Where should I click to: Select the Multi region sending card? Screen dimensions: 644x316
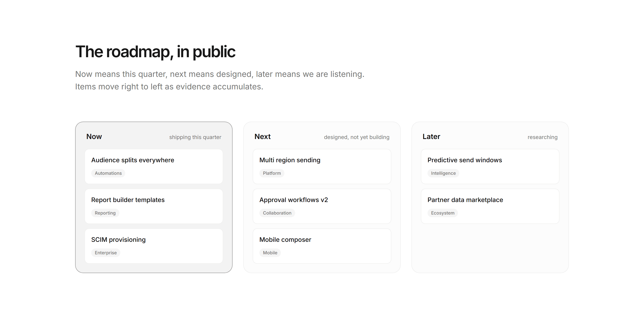pos(322,166)
